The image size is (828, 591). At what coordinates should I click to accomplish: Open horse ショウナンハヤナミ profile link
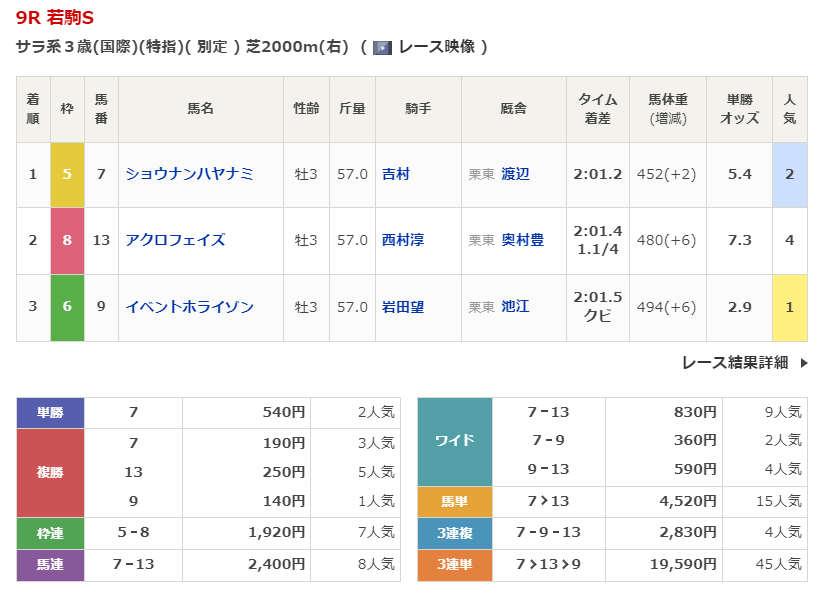(189, 174)
